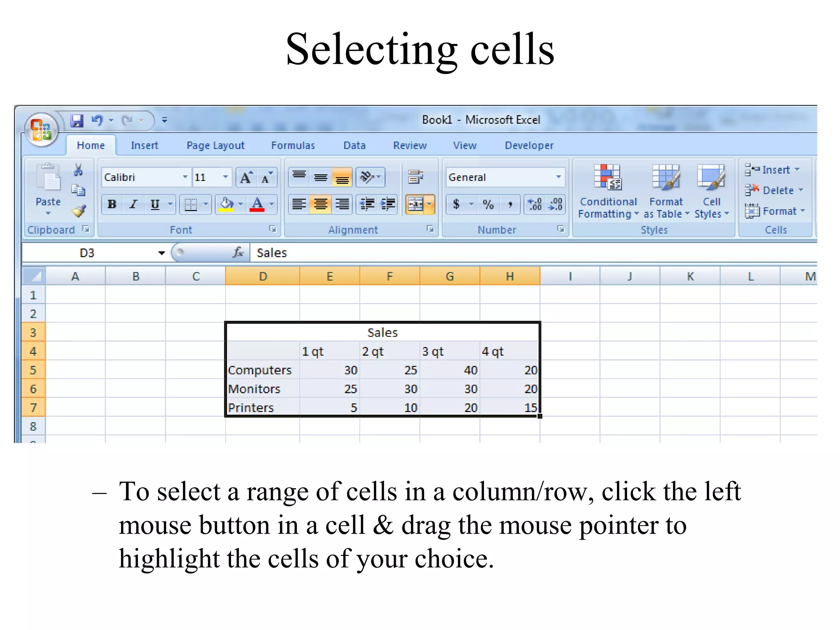
Task: Open the Formulas tab
Action: [x=293, y=146]
